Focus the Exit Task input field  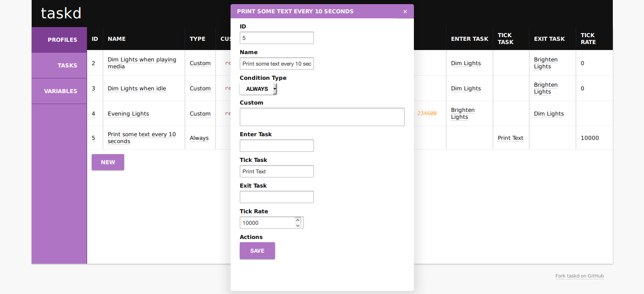[276, 197]
